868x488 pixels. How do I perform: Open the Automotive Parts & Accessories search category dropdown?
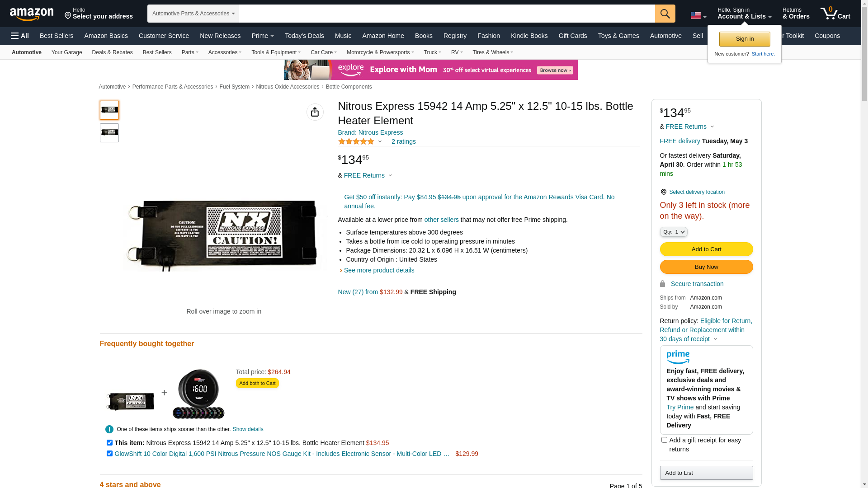tap(193, 14)
